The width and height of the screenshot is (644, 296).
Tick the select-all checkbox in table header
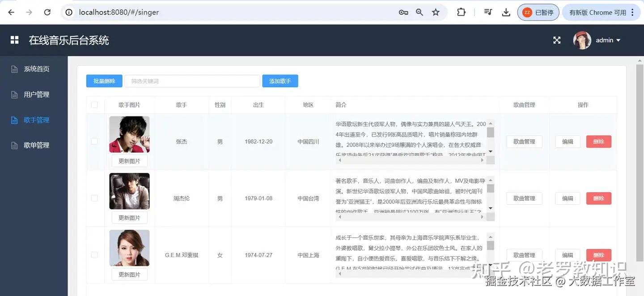[94, 105]
